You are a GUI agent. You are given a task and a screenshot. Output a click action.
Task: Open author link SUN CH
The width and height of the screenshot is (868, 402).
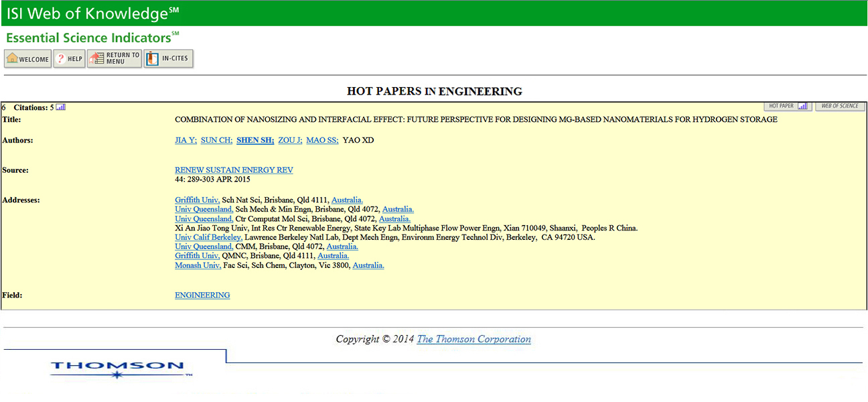[216, 140]
